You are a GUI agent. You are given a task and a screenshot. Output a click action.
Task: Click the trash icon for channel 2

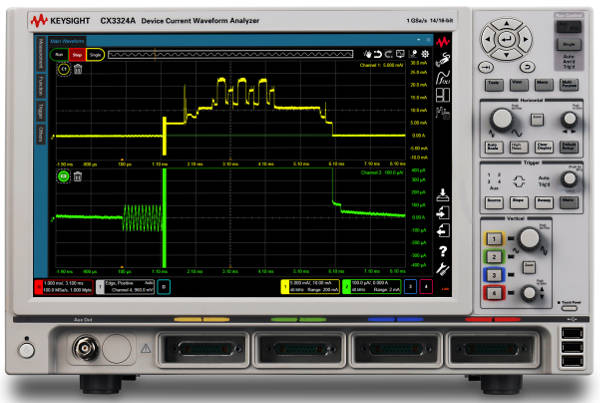pos(78,176)
